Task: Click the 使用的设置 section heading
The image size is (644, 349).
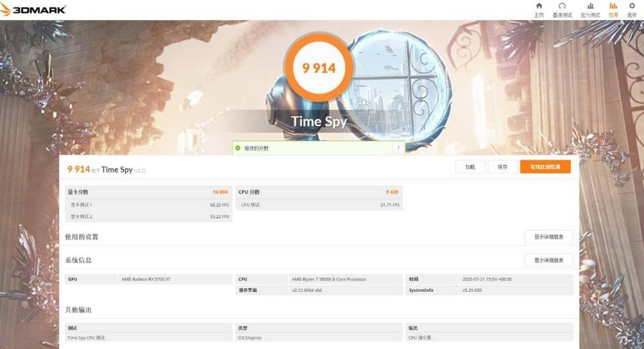Action: click(82, 237)
